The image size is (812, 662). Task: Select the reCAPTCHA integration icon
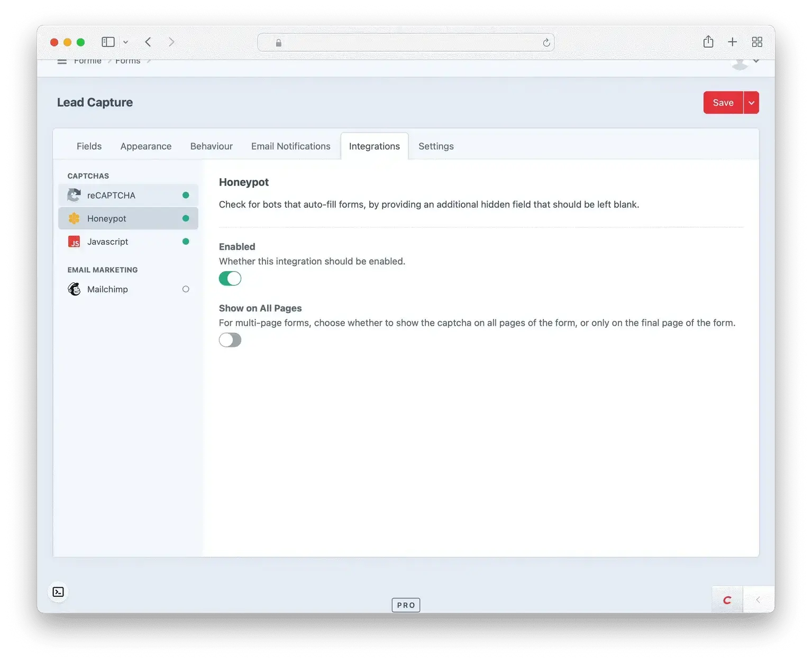point(74,195)
